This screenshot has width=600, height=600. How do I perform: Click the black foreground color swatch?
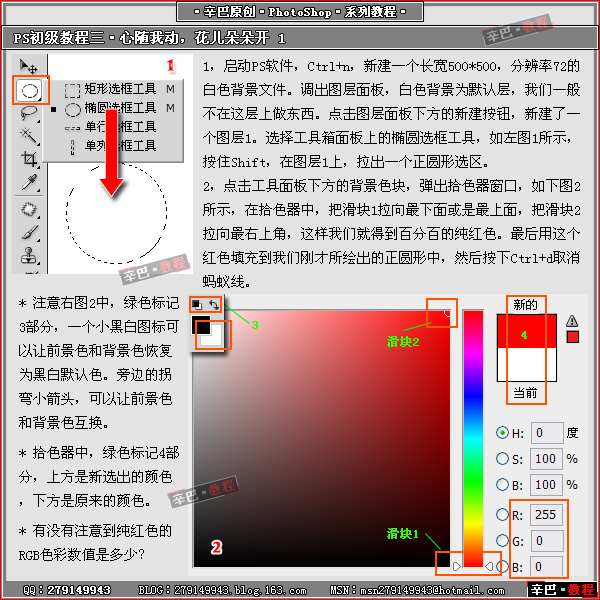pos(200,324)
